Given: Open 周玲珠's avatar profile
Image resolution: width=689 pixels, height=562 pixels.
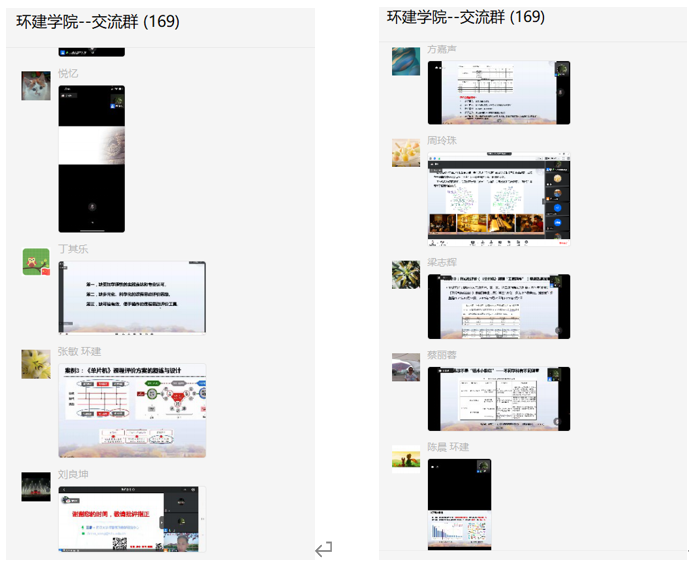Looking at the screenshot, I should tap(406, 153).
